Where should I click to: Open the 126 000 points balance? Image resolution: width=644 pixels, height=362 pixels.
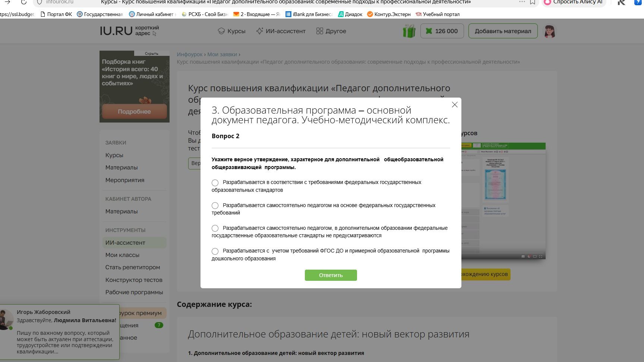(x=442, y=31)
